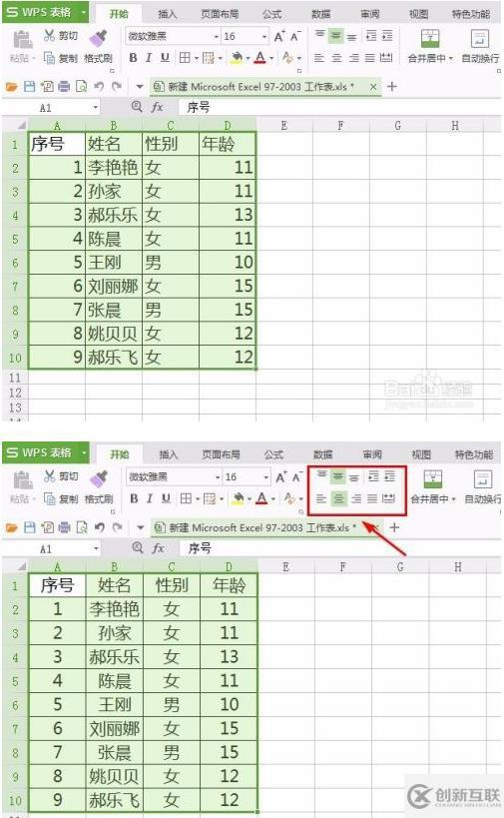
Task: Click Auto Wrap Text icon in upper window
Action: [479, 38]
